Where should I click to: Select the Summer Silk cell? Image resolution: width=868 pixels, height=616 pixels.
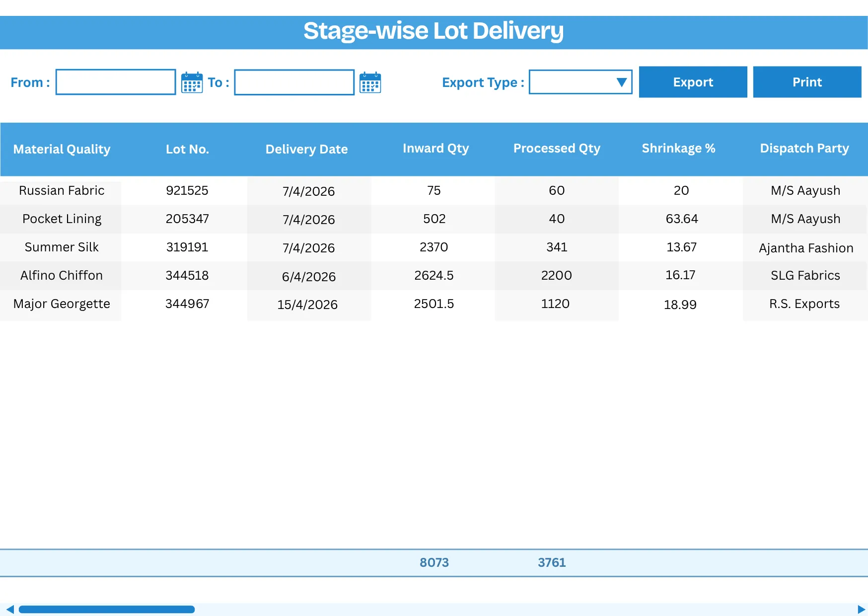tap(62, 247)
